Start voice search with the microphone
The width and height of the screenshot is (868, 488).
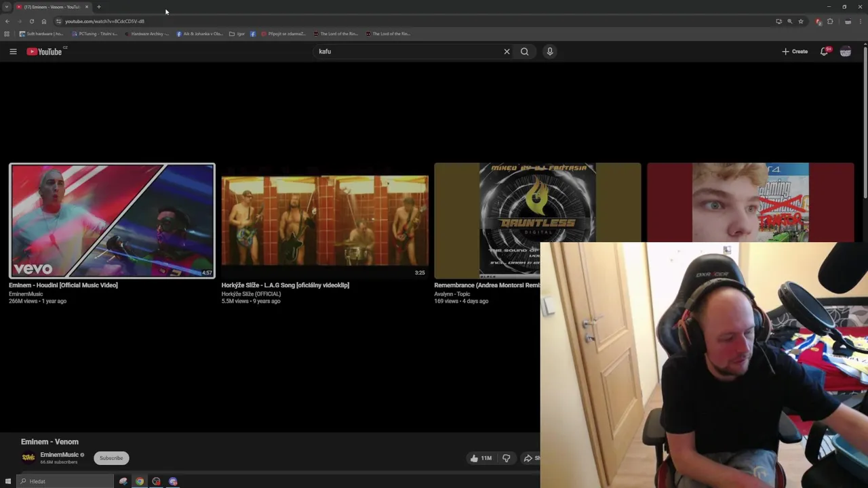click(550, 52)
